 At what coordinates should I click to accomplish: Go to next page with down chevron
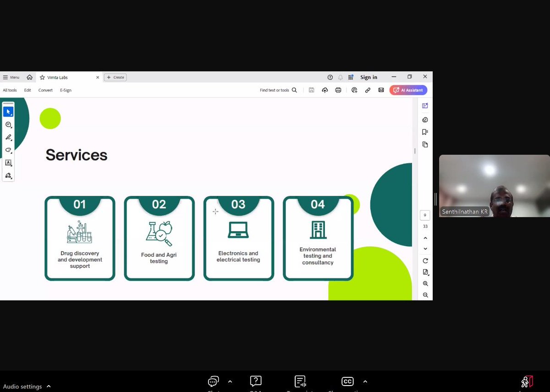tap(425, 249)
